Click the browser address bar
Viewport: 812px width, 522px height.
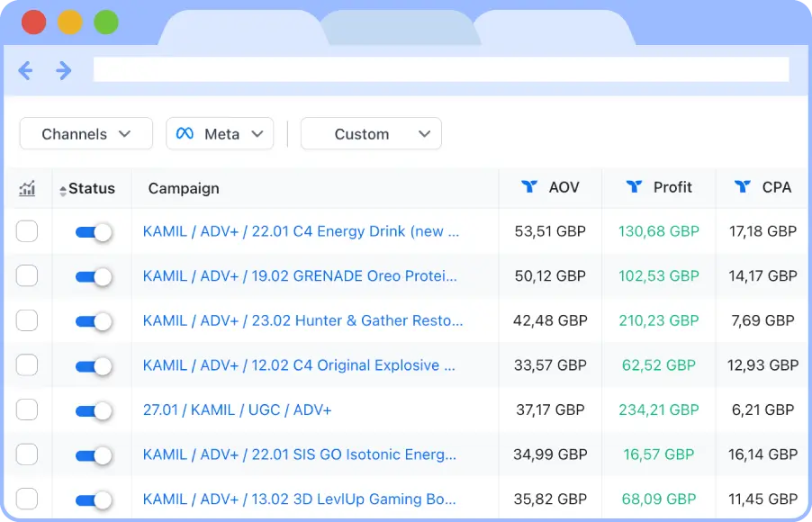(x=441, y=70)
